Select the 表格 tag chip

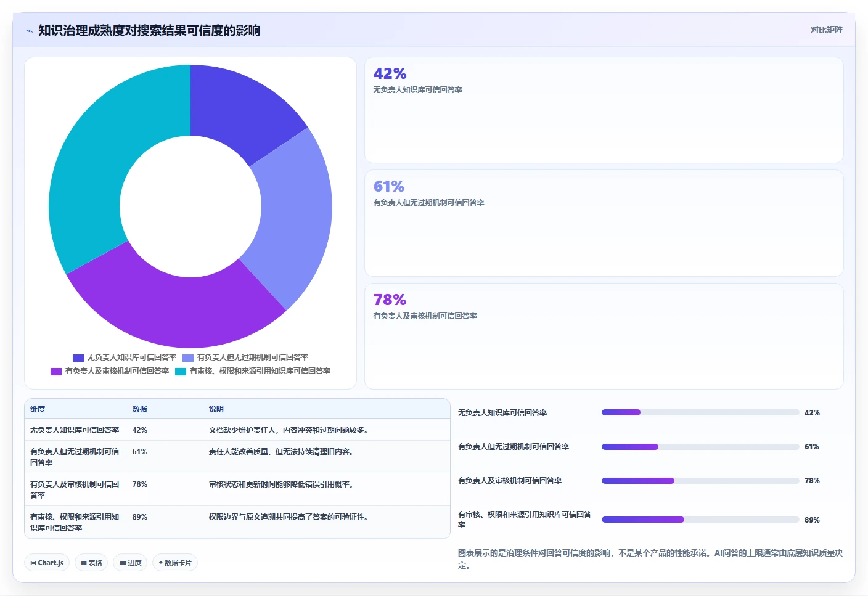tap(91, 563)
